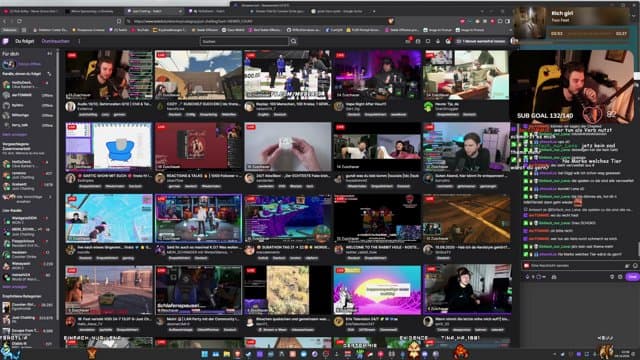Show hidden system tray icons
The height and width of the screenshot is (360, 640).
click(x=554, y=354)
